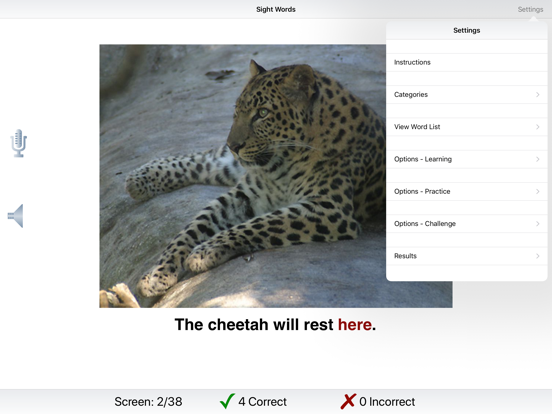Screen dimensions: 552x414
Task: Expand the Categories chevron arrow
Action: click(x=538, y=94)
